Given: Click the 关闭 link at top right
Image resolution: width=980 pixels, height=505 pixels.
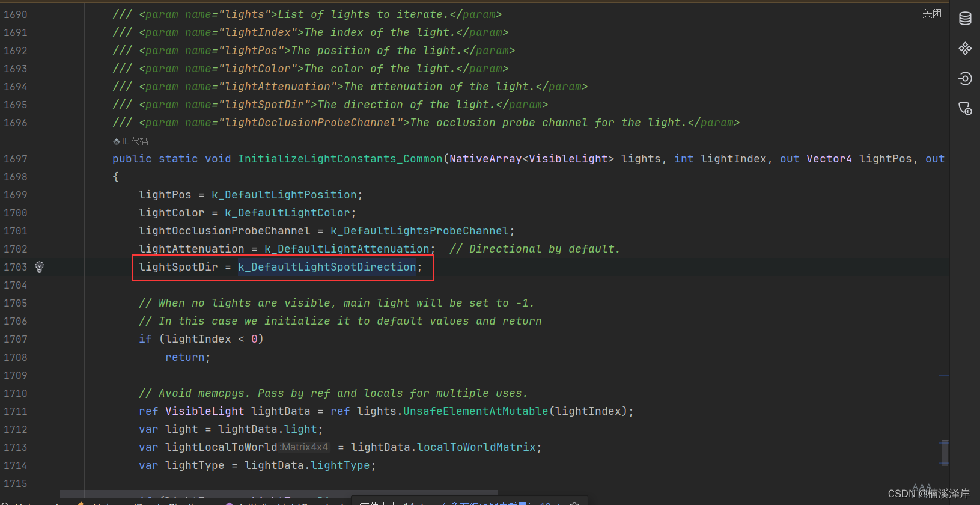Looking at the screenshot, I should [932, 13].
